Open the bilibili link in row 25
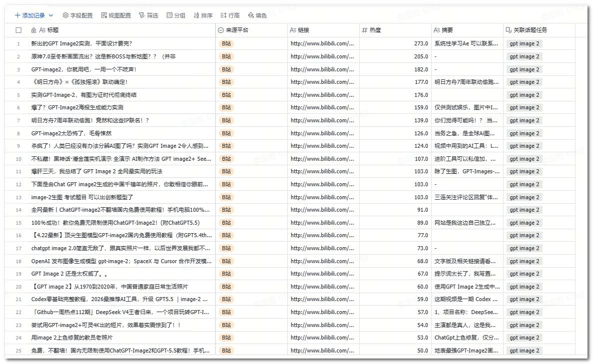This screenshot has width=593, height=364. coord(322,351)
